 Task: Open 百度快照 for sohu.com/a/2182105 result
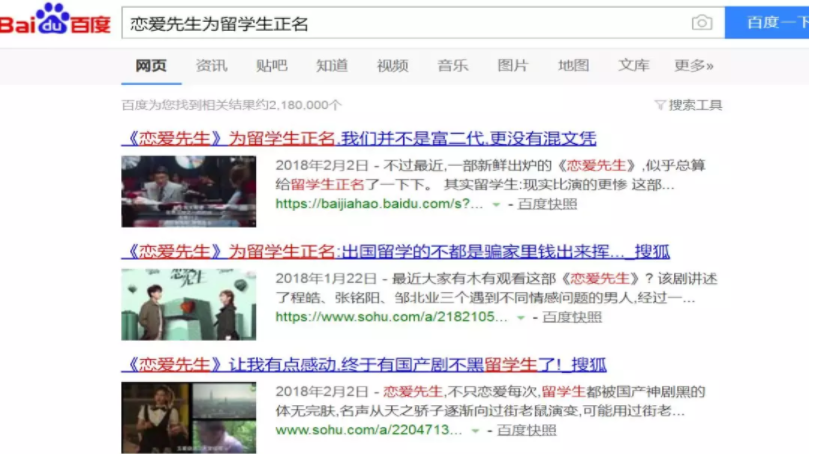572,317
